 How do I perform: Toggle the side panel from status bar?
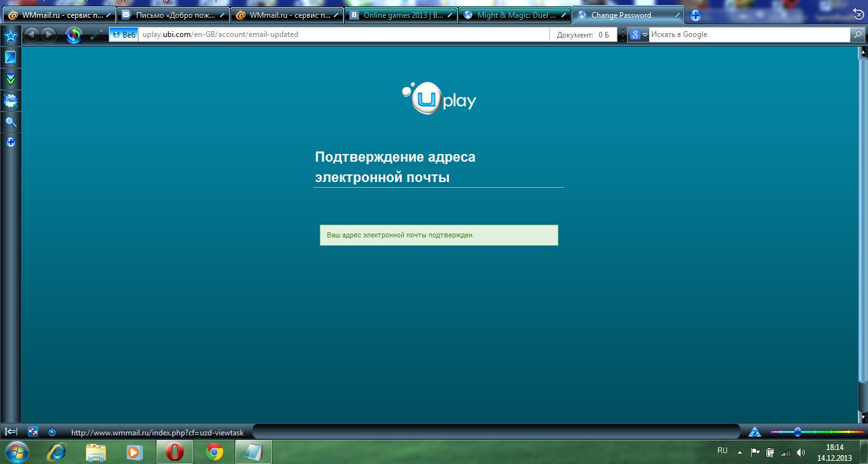pos(11,432)
